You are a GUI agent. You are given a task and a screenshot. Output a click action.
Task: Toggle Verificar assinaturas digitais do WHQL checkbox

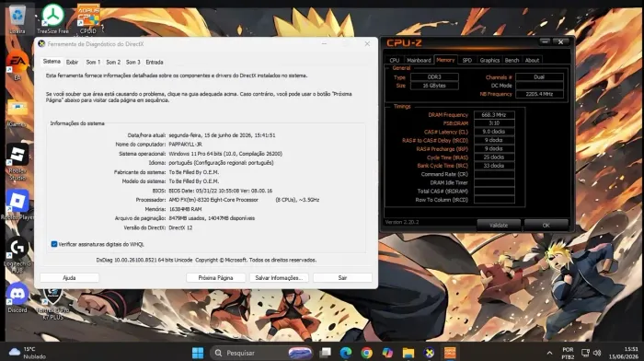(x=53, y=244)
